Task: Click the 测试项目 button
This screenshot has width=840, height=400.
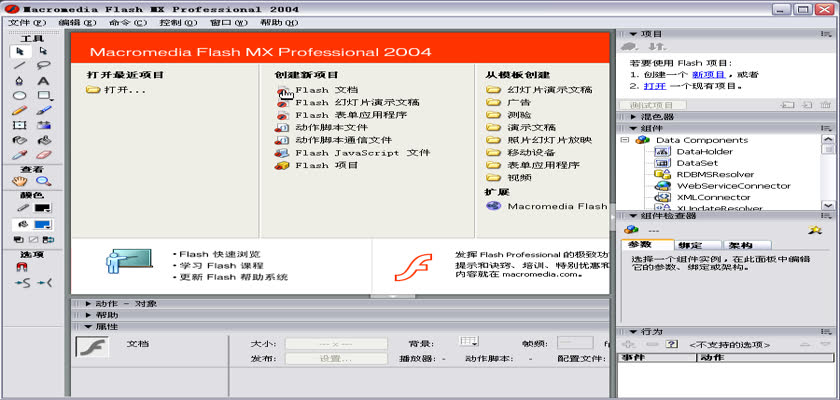Action: [652, 105]
